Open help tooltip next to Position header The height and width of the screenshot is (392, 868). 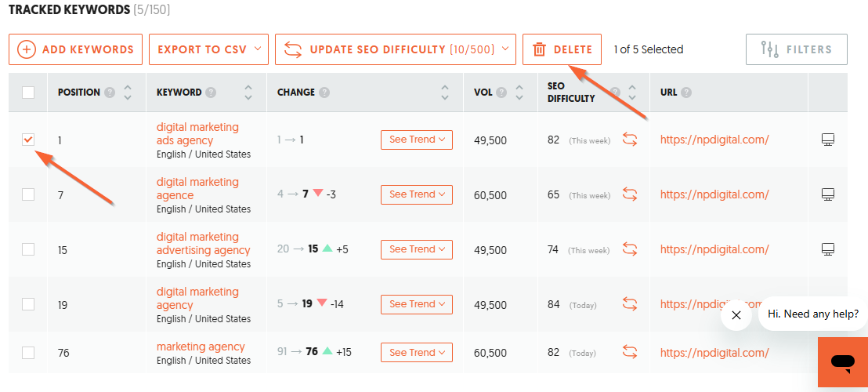[110, 93]
